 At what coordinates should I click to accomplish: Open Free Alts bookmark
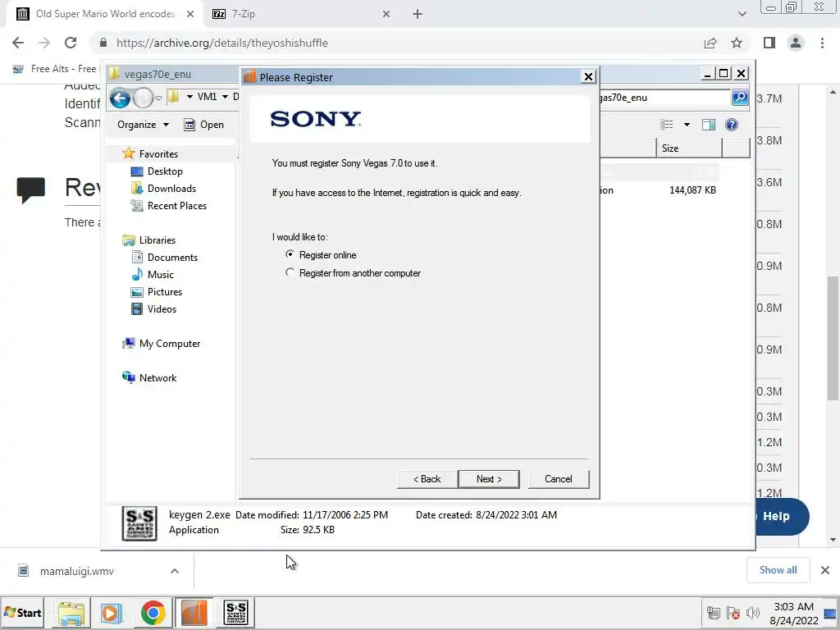click(55, 69)
